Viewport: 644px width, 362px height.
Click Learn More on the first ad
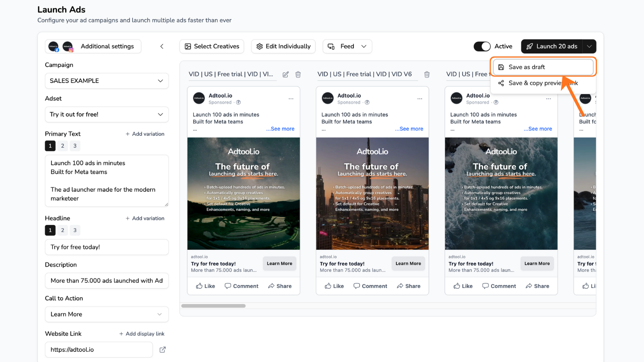280,264
